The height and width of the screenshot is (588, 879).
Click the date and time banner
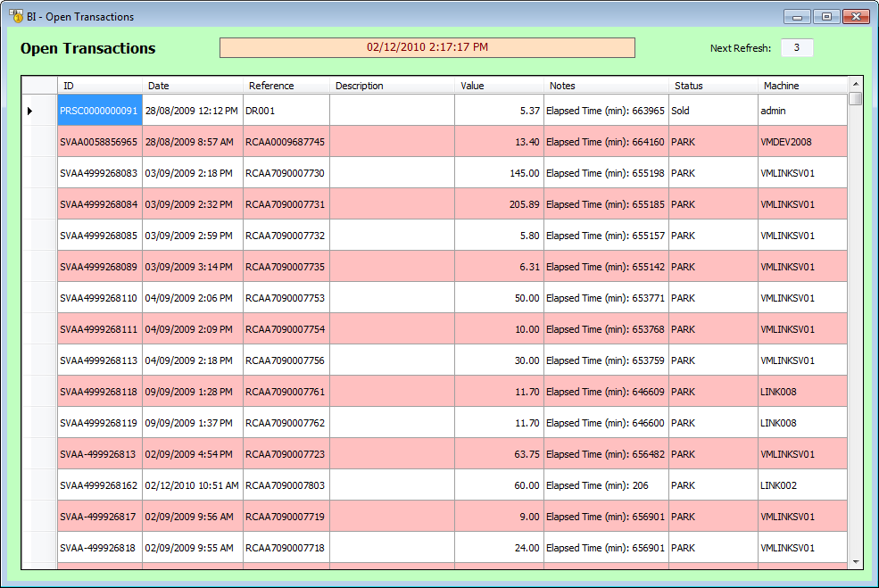click(427, 47)
